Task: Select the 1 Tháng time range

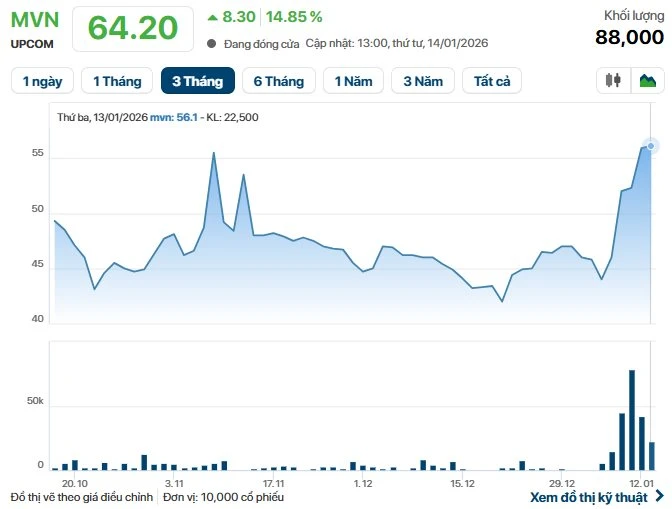Action: point(117,81)
